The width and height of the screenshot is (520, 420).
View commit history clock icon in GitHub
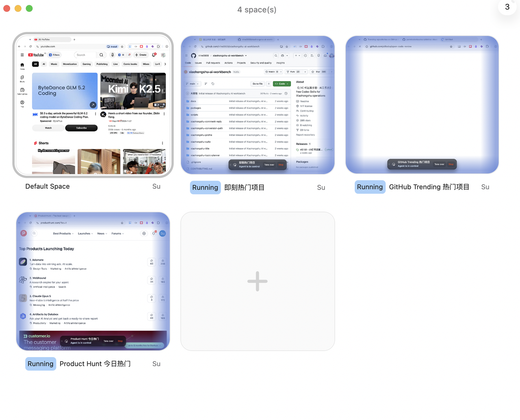pos(286,93)
